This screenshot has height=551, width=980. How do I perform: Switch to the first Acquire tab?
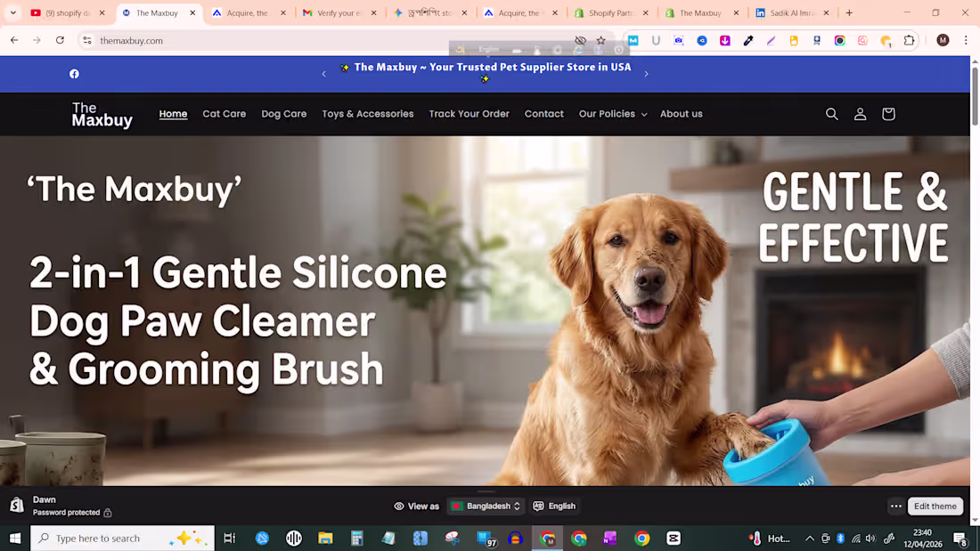(x=249, y=12)
